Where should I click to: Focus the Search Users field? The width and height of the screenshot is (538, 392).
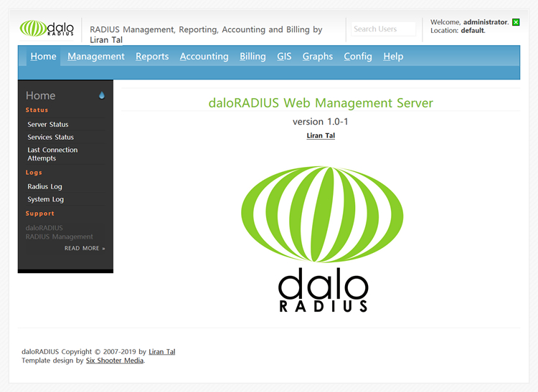(x=384, y=29)
